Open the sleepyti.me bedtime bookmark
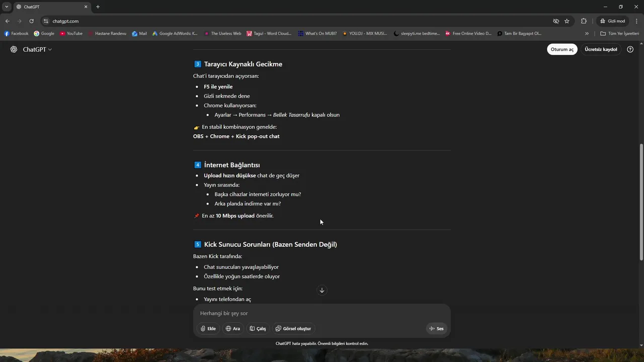Screen dimensions: 644x362 pos(417,34)
